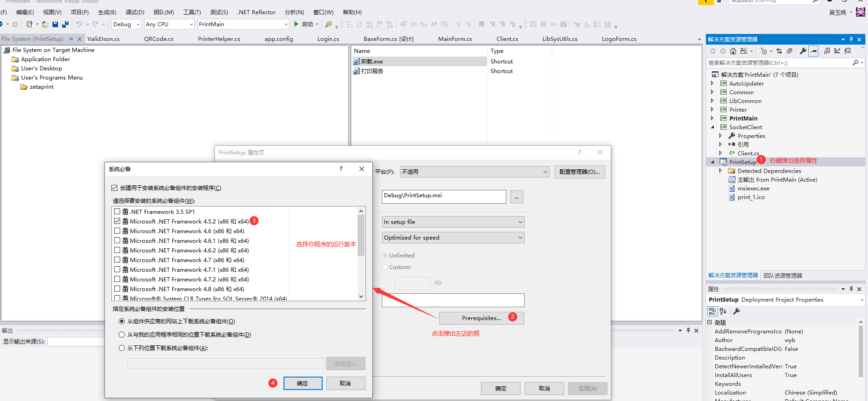The image size is (868, 401).
Task: Click 取消 in PrintSetup property page
Action: [x=544, y=389]
